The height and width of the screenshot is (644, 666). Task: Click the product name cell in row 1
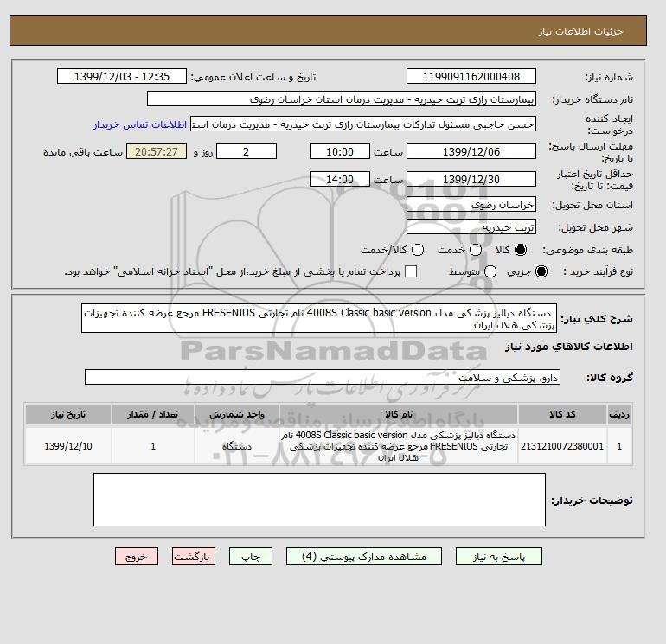click(399, 446)
